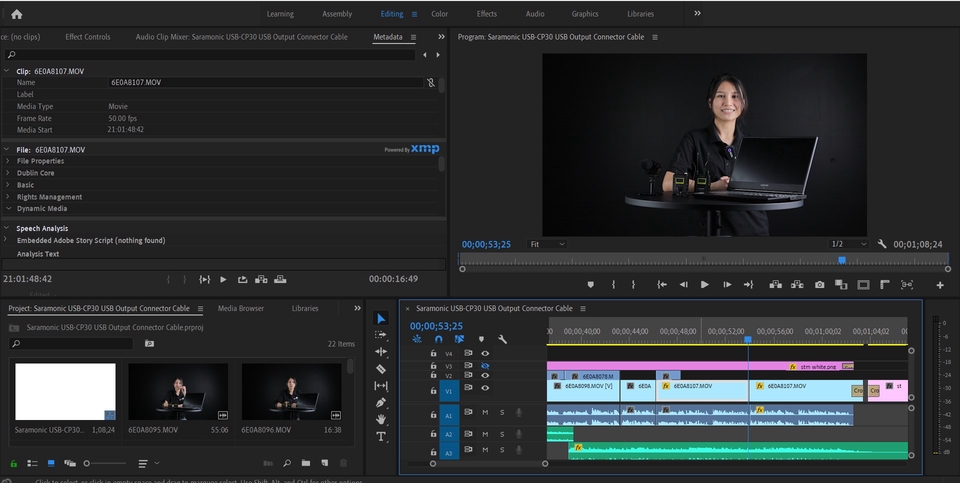
Task: Select the 6E0A8095.MOV thumbnail
Action: (178, 392)
